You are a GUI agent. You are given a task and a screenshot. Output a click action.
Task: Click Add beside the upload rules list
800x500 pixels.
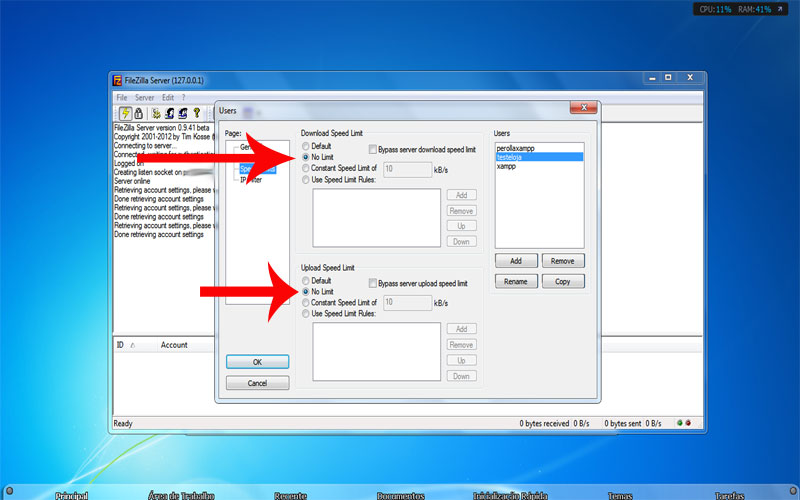pyautogui.click(x=462, y=329)
